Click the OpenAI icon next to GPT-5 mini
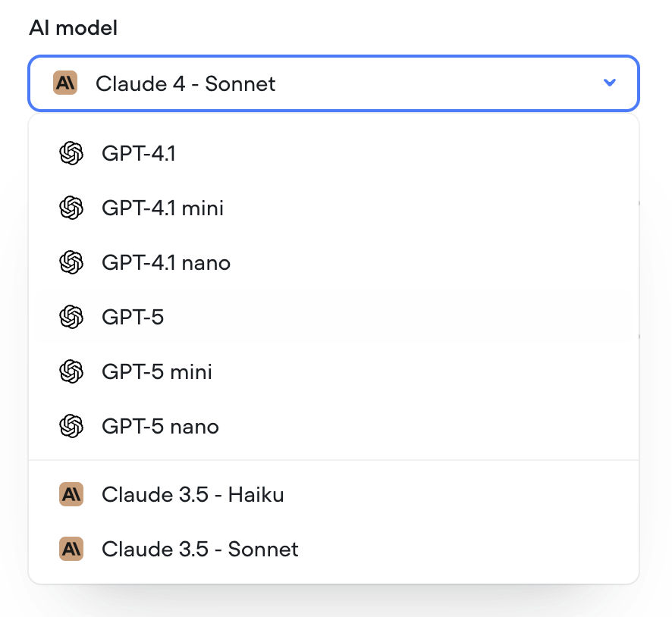Screen dimensions: 672x617 tap(71, 371)
